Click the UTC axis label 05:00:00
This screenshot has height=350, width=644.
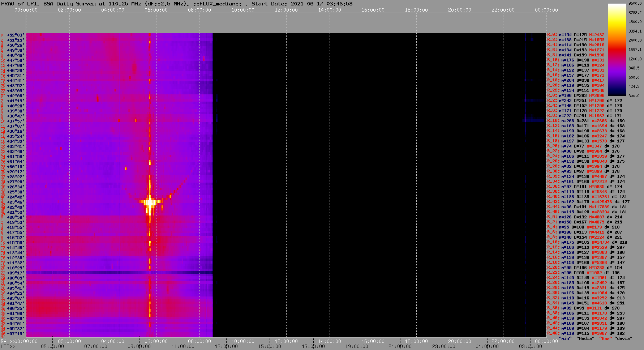[x=52, y=346]
